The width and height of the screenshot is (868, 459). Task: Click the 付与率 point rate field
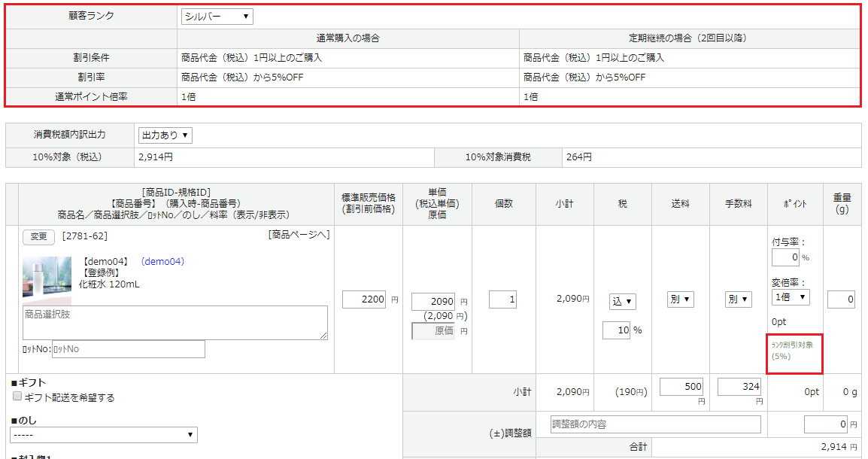785,257
